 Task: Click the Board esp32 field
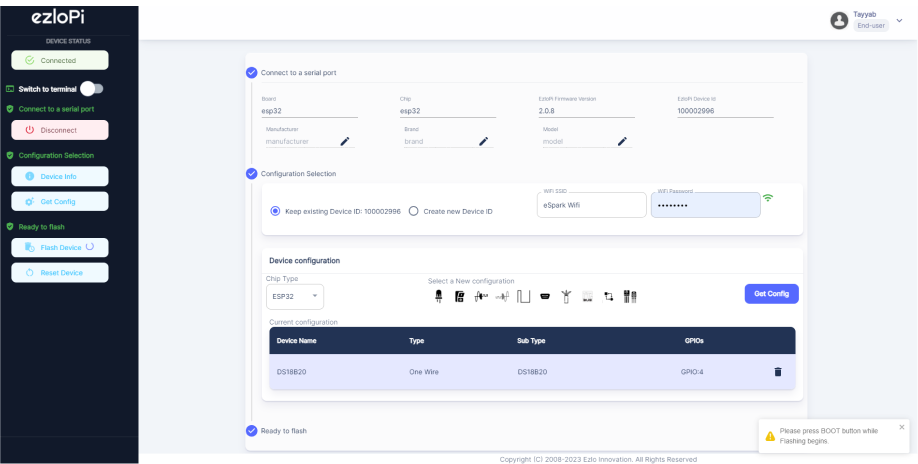click(x=310, y=111)
